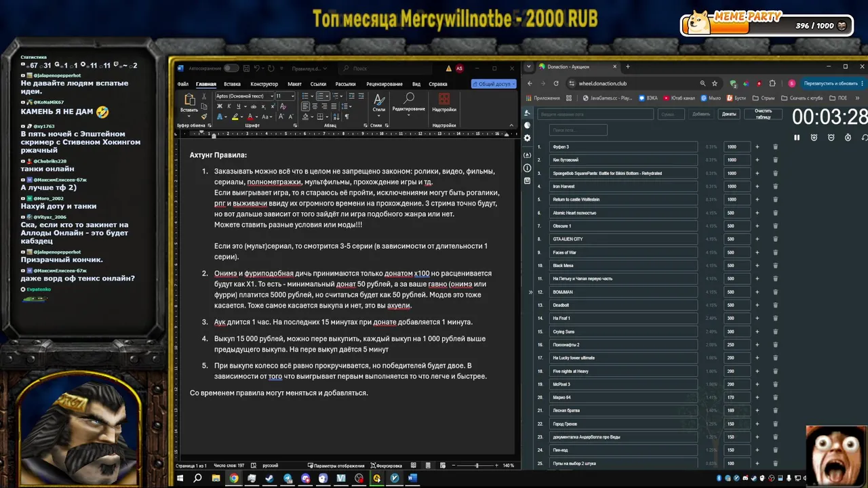This screenshot has height=488, width=868.
Task: Click the add time alarm-plus icon
Action: coord(814,138)
